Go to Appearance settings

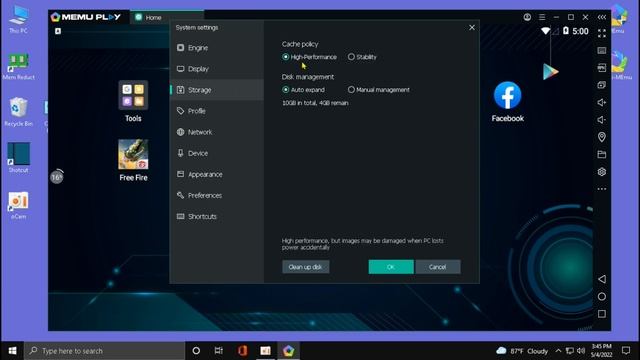pyautogui.click(x=217, y=174)
